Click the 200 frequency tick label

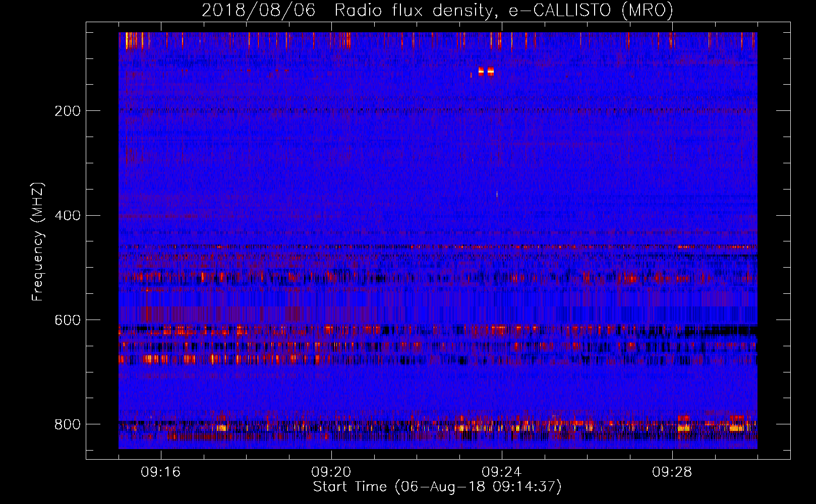tap(68, 111)
